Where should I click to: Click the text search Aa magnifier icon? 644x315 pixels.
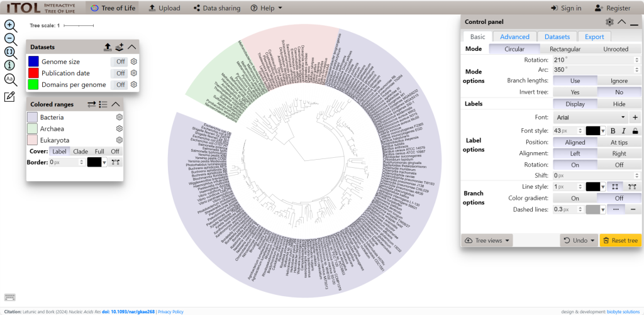click(x=11, y=79)
